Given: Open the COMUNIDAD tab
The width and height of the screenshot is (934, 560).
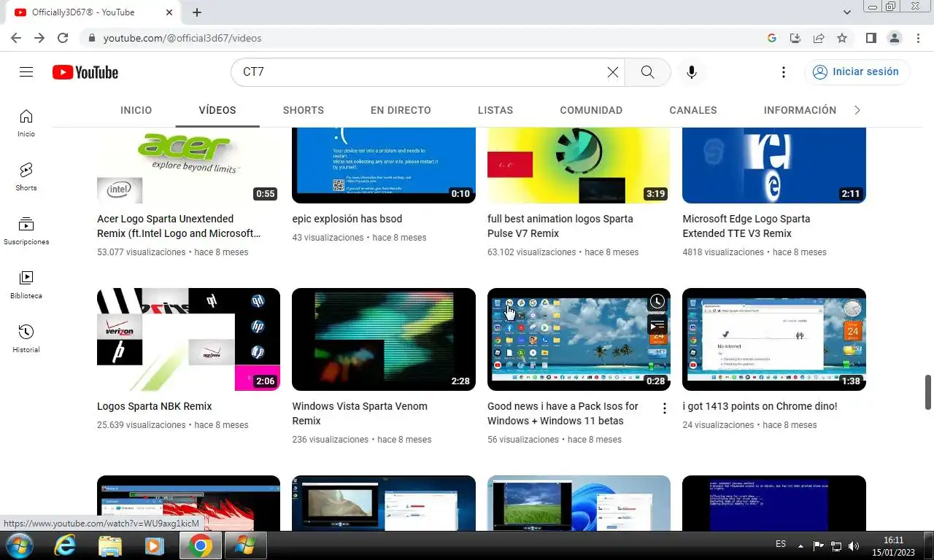Looking at the screenshot, I should coord(591,110).
